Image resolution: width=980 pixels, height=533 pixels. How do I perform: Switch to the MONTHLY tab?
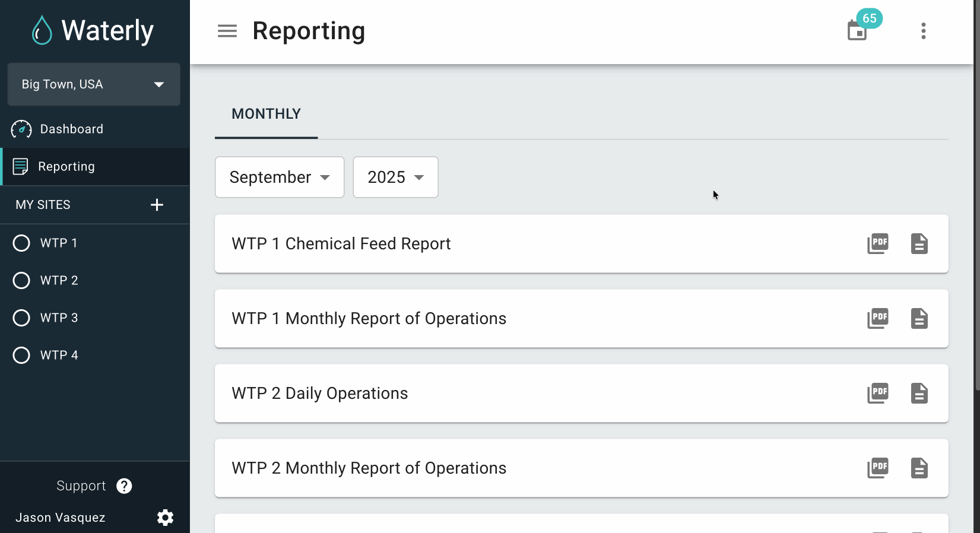(266, 114)
